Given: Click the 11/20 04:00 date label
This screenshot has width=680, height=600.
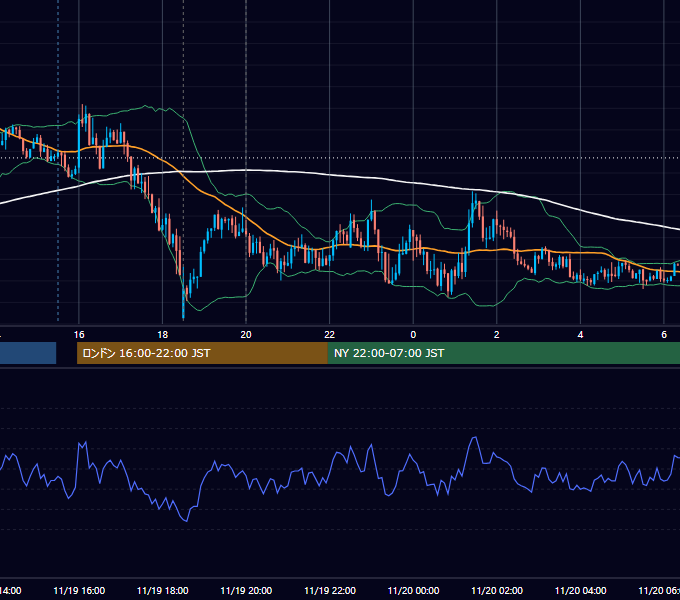Looking at the screenshot, I should 580,590.
